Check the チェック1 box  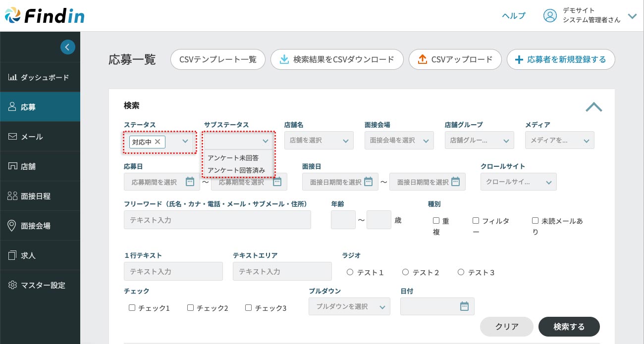(132, 308)
